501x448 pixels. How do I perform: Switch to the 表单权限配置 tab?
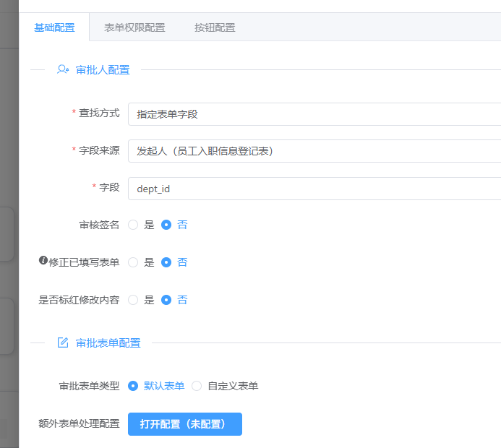pos(134,27)
